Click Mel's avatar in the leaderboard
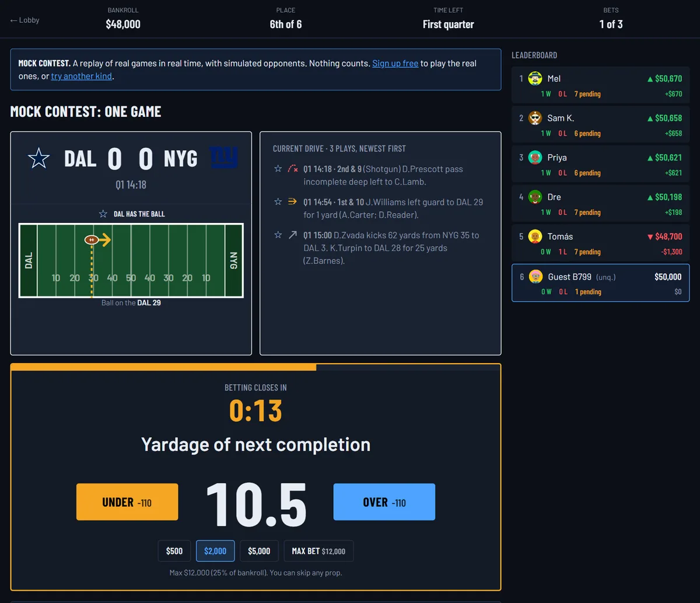 (535, 78)
